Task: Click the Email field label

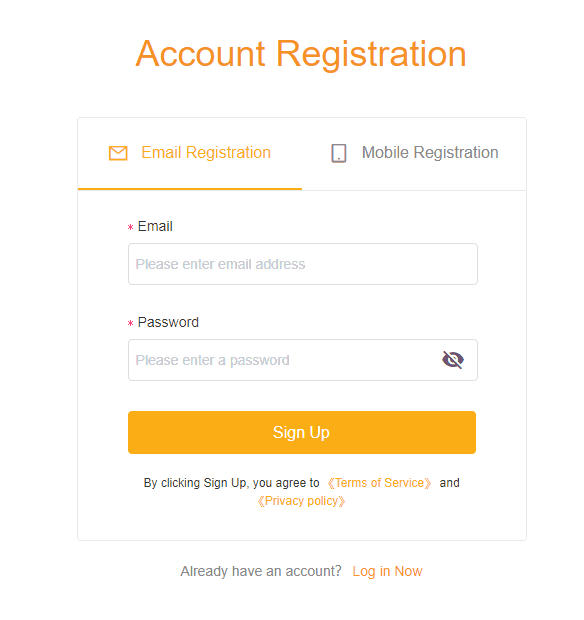Action: pos(155,227)
